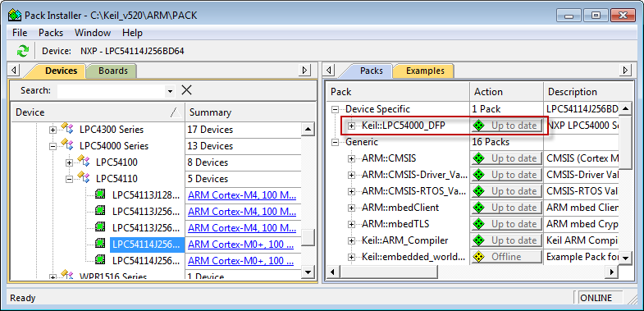
Task: Expand the ARM::mbedTLS pack
Action: tap(352, 224)
